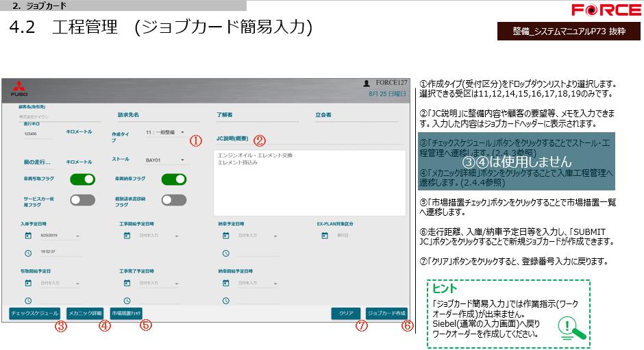Open the 作成タイプ dropdown list
This screenshot has height=350, width=644.
click(x=182, y=132)
